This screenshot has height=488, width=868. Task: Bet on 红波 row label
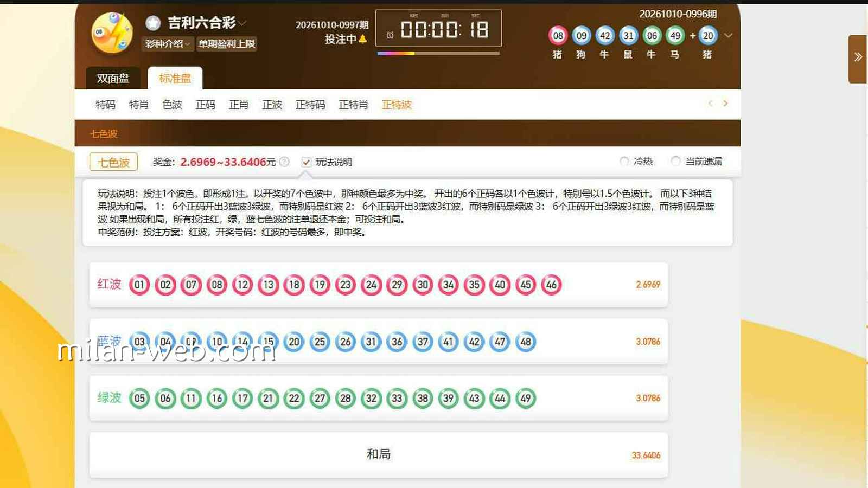[109, 284]
